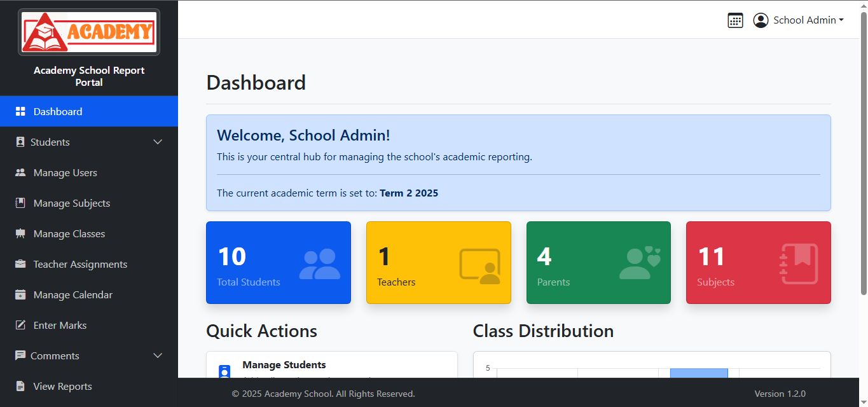
Task: Click the Total Students count 10
Action: 231,256
